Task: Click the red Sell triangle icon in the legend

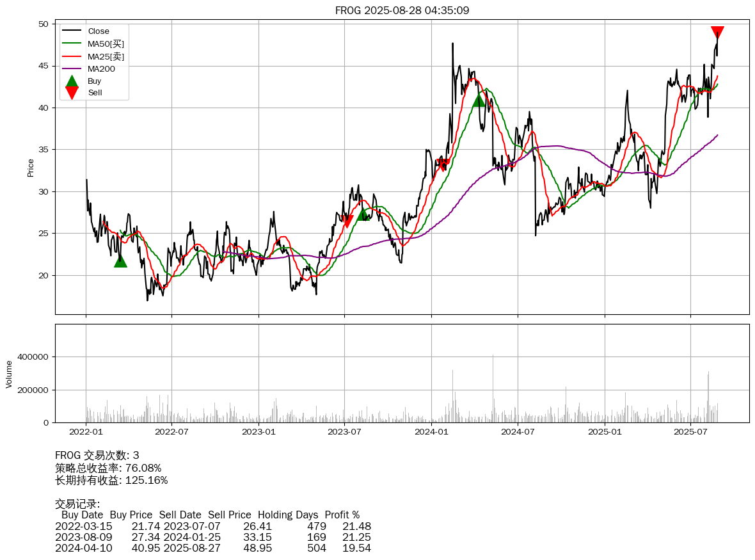Action: click(x=72, y=93)
